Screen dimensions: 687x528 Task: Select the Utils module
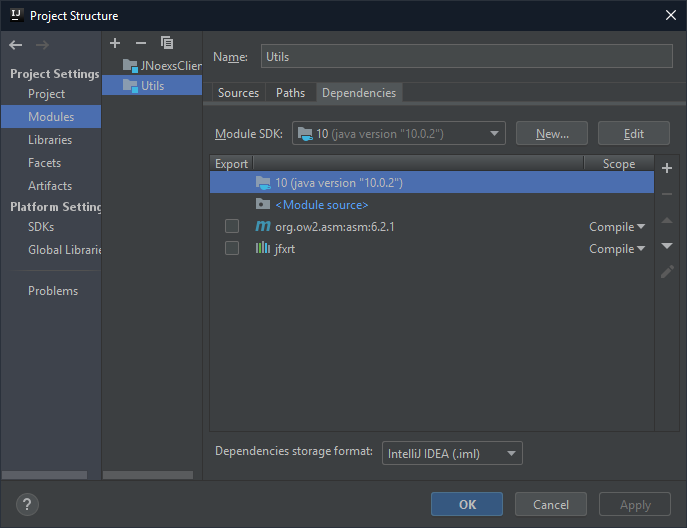click(152, 85)
